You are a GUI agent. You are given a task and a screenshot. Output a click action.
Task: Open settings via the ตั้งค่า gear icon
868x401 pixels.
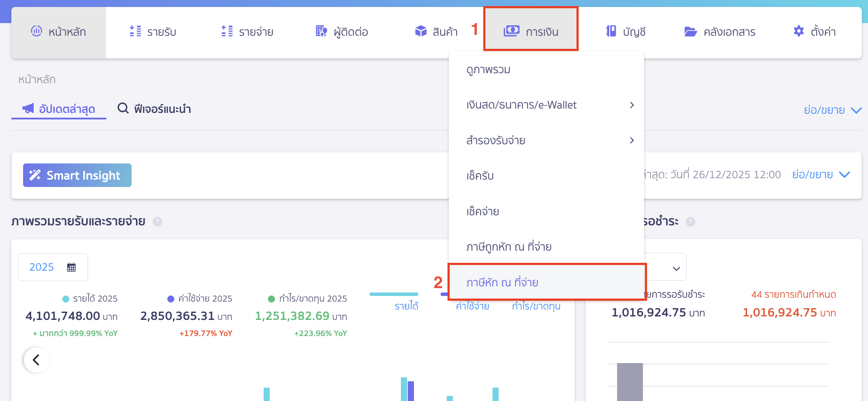tap(798, 31)
